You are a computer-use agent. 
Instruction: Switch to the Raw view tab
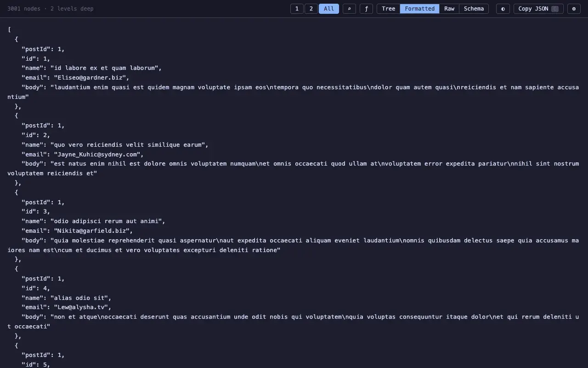point(449,9)
